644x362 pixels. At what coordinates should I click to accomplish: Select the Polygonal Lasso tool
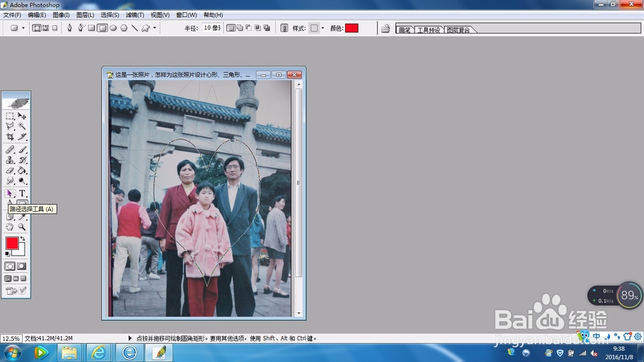click(x=10, y=126)
